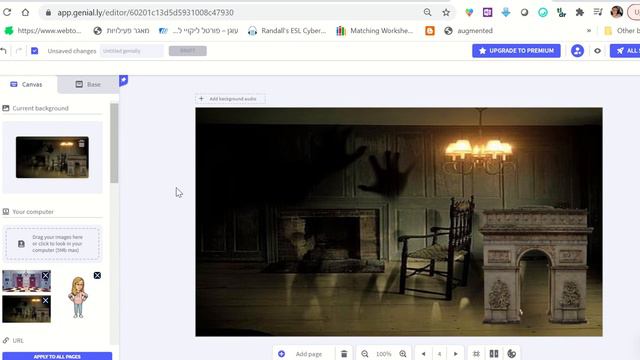Add background audio to the page
The width and height of the screenshot is (640, 360).
click(x=230, y=99)
